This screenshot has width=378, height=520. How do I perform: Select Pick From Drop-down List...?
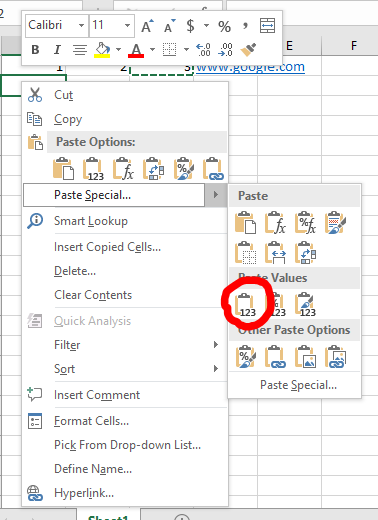pos(127,445)
